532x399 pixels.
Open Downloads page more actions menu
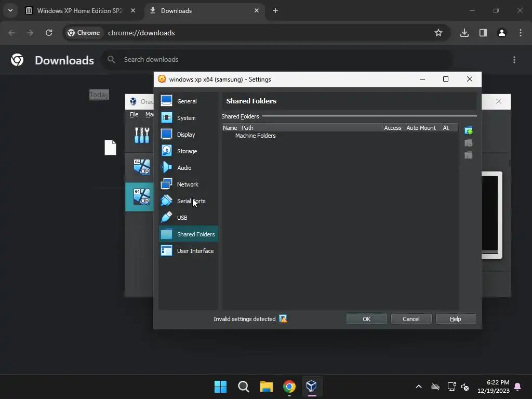(514, 60)
